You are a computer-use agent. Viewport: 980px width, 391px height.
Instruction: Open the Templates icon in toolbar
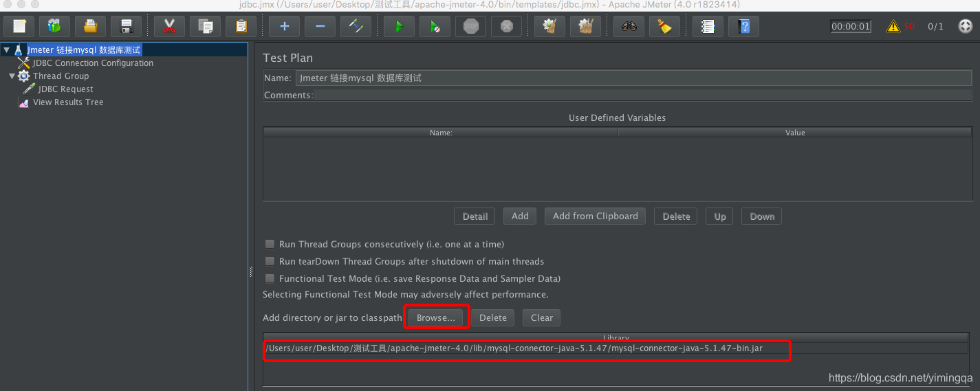click(x=54, y=27)
